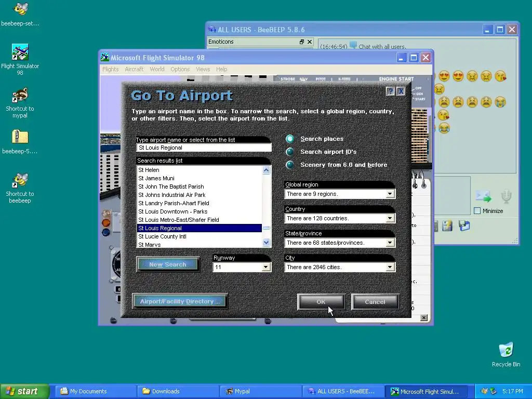Open the World menu
This screenshot has height=399, width=532.
(x=157, y=69)
